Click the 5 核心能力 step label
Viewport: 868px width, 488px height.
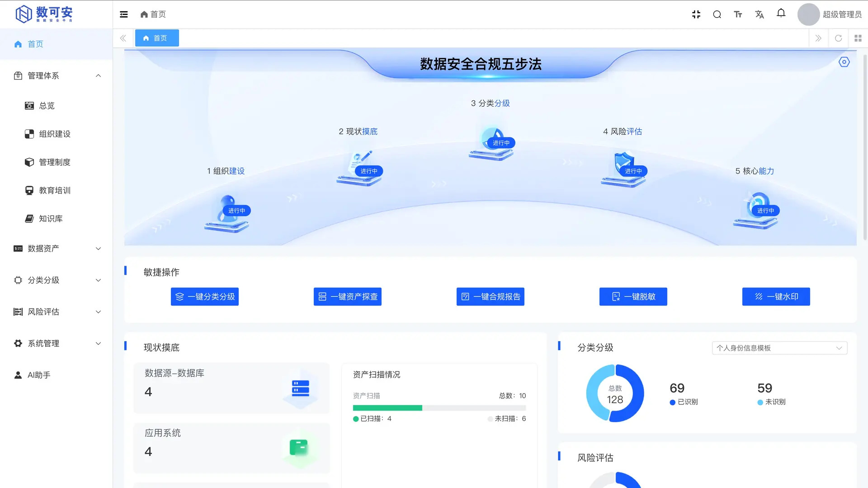point(755,171)
